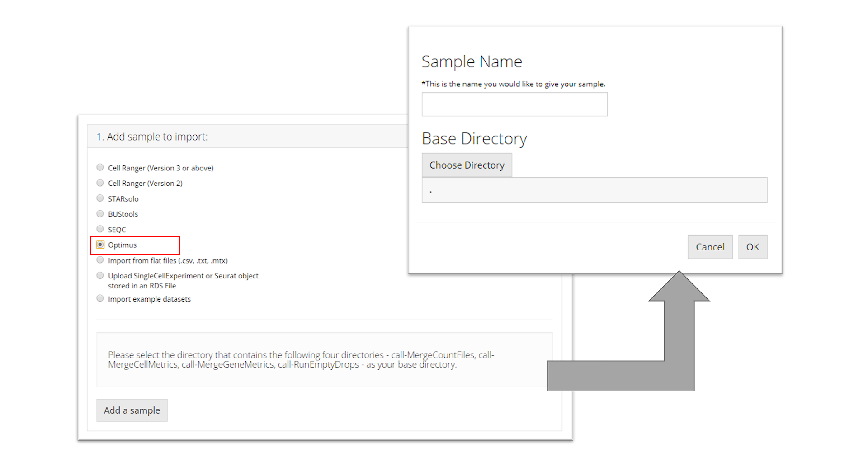Screen dimensions: 868x462
Task: Select the SEQC radio button
Action: 100,229
